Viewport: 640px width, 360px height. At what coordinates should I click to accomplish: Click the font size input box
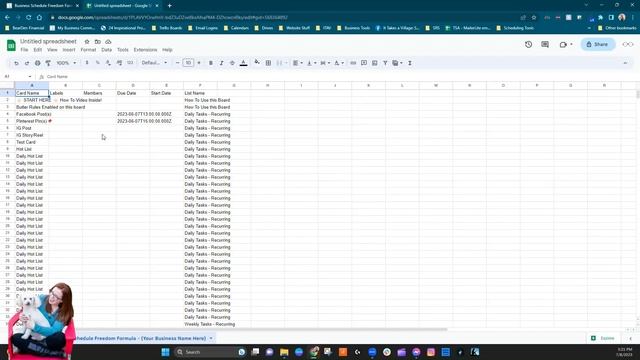pyautogui.click(x=188, y=63)
